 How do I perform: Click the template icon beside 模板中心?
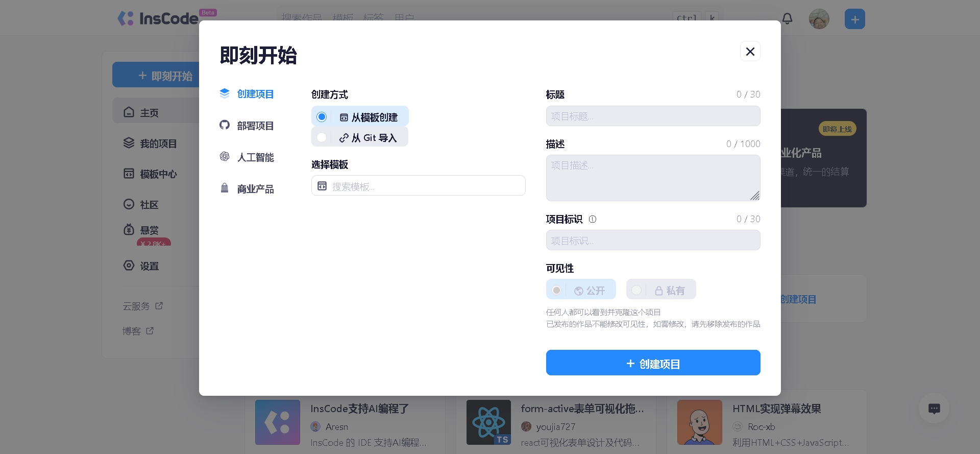pyautogui.click(x=129, y=174)
